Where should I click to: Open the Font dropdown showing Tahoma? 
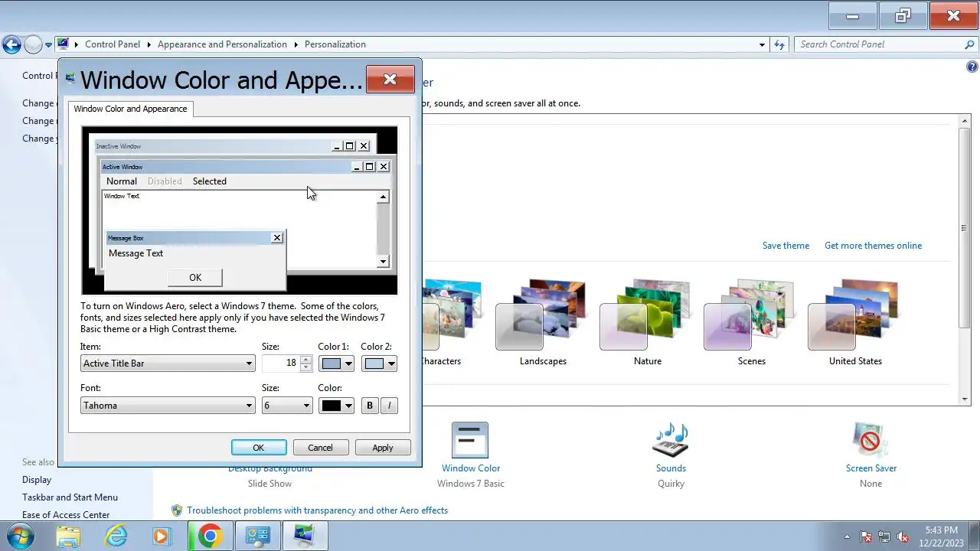coord(168,406)
